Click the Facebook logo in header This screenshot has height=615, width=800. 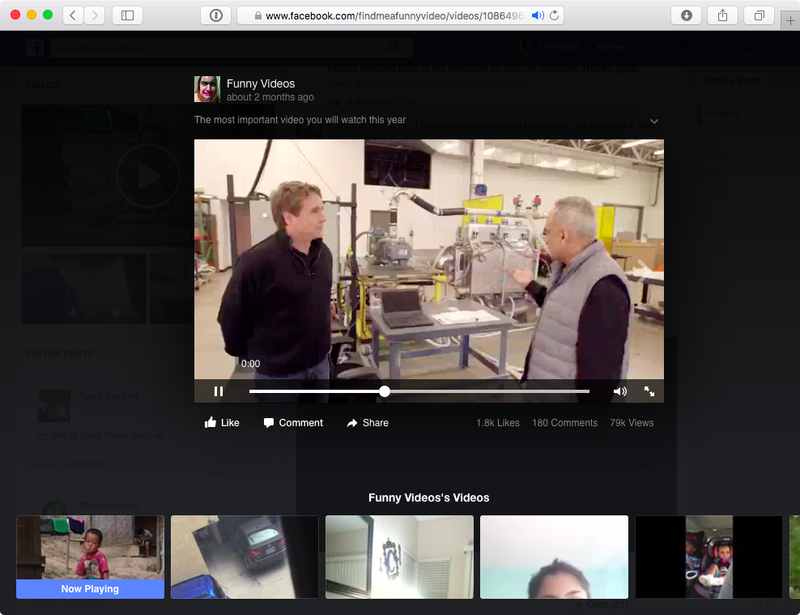pos(35,48)
